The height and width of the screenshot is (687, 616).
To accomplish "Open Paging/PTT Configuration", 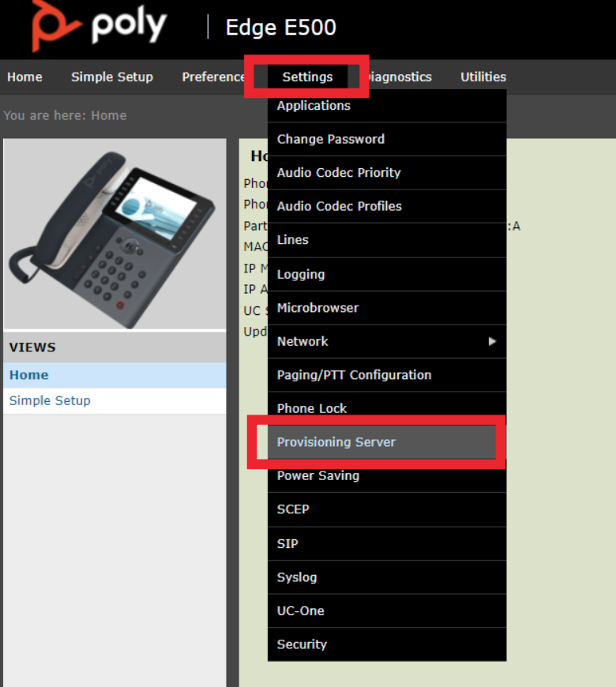I will click(x=387, y=375).
